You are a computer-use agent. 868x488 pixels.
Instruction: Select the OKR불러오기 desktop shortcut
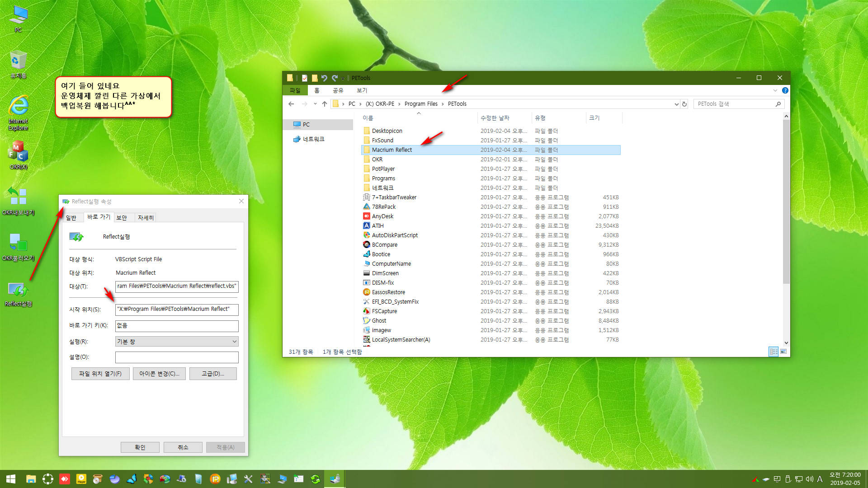tap(18, 247)
